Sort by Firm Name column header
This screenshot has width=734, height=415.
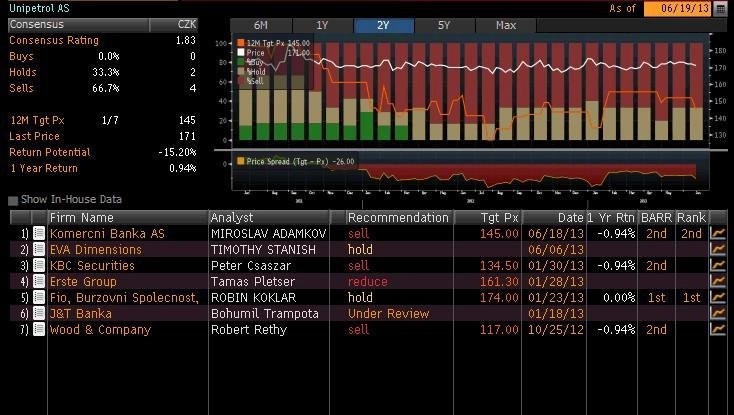pyautogui.click(x=128, y=218)
